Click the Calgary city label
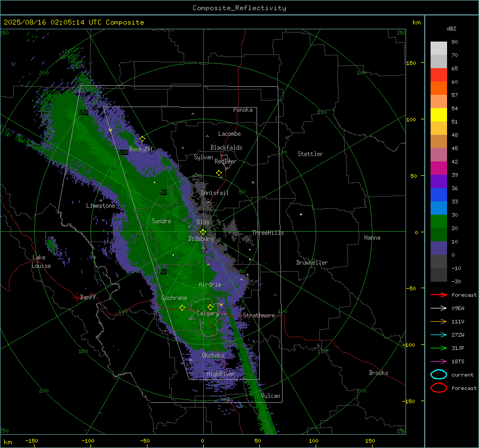 208,313
